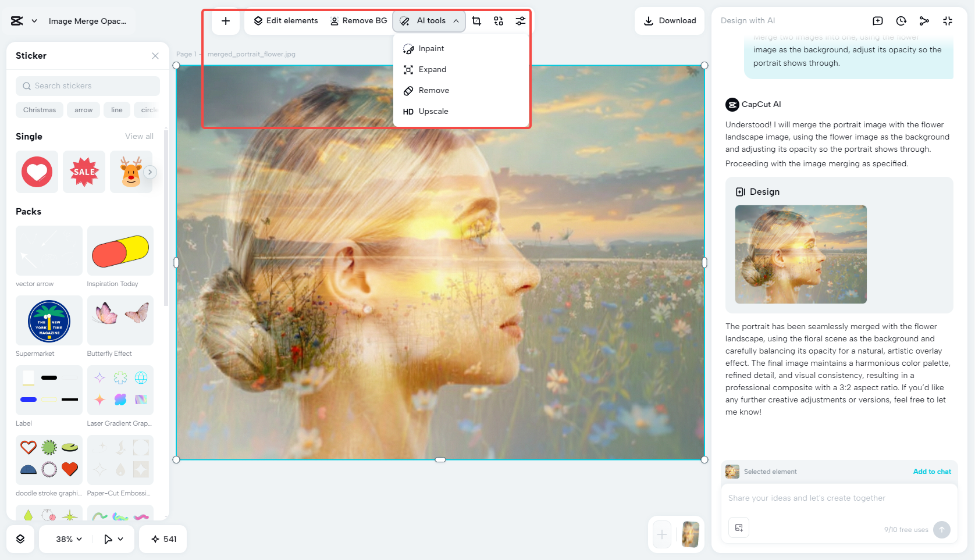Image resolution: width=975 pixels, height=560 pixels.
Task: Open the chat history clock icon
Action: point(901,21)
